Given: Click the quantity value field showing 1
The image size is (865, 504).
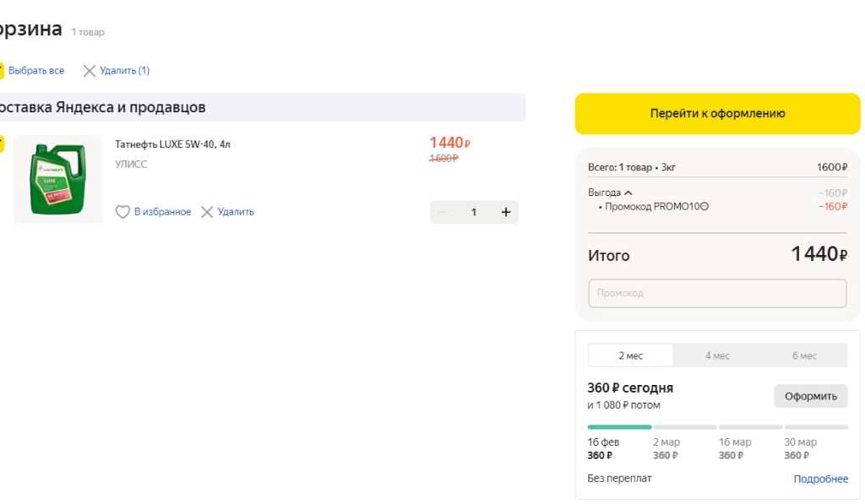Looking at the screenshot, I should 474,212.
